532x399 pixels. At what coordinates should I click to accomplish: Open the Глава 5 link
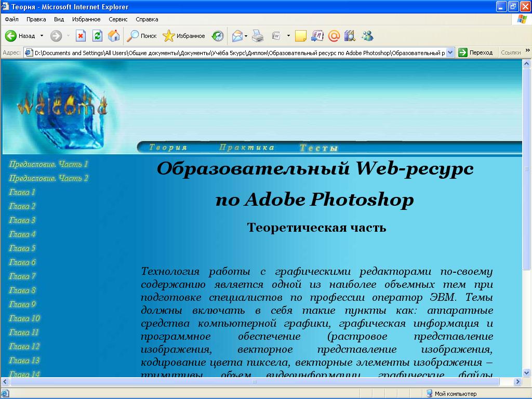tap(22, 248)
